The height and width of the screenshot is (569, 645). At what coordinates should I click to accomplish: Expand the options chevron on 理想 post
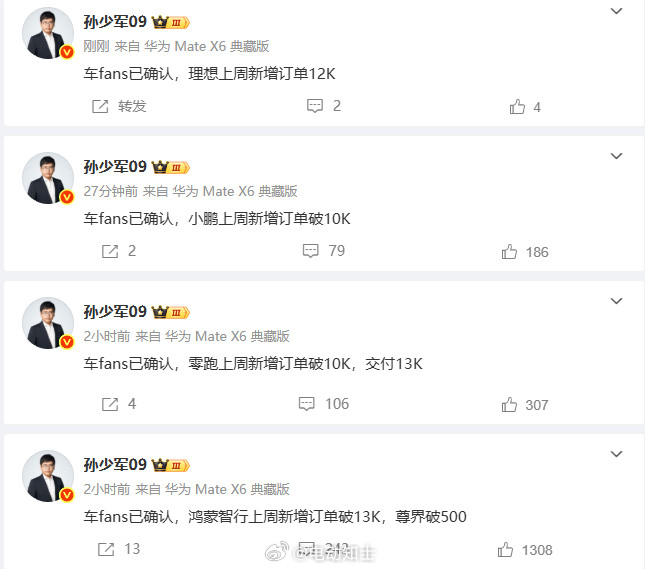[616, 11]
